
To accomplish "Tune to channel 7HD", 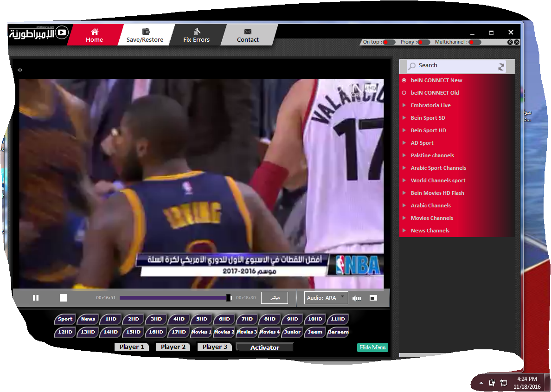I will coord(247,319).
